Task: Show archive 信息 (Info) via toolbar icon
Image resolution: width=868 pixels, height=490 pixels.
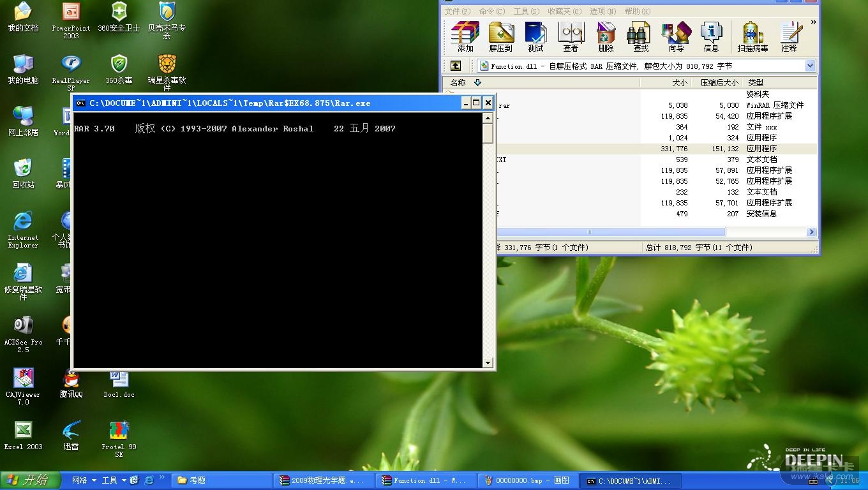Action: [711, 36]
